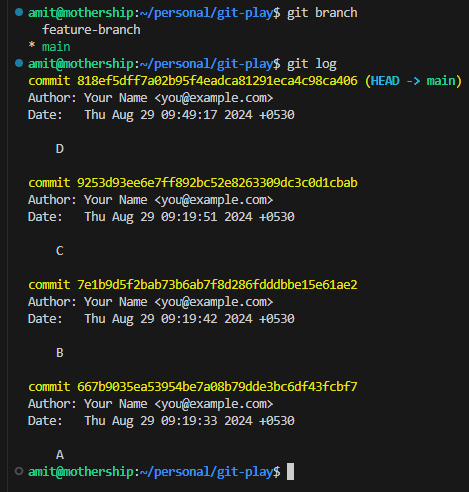
Task: Click commit message B
Action: 60,353
